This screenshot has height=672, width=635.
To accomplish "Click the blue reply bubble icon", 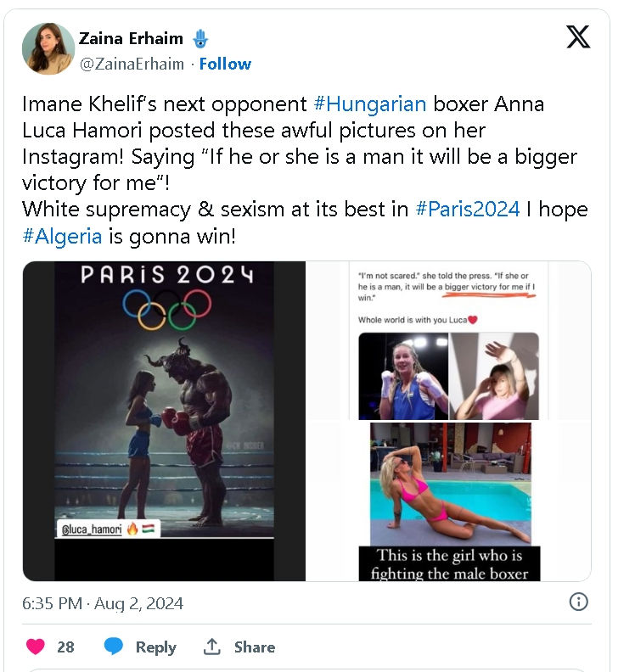I will point(113,647).
